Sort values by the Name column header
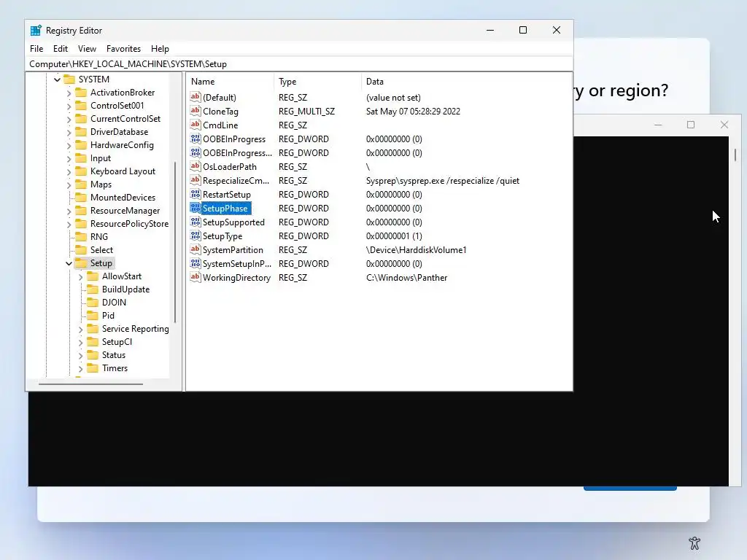Screen dimensions: 747x560 230,82
